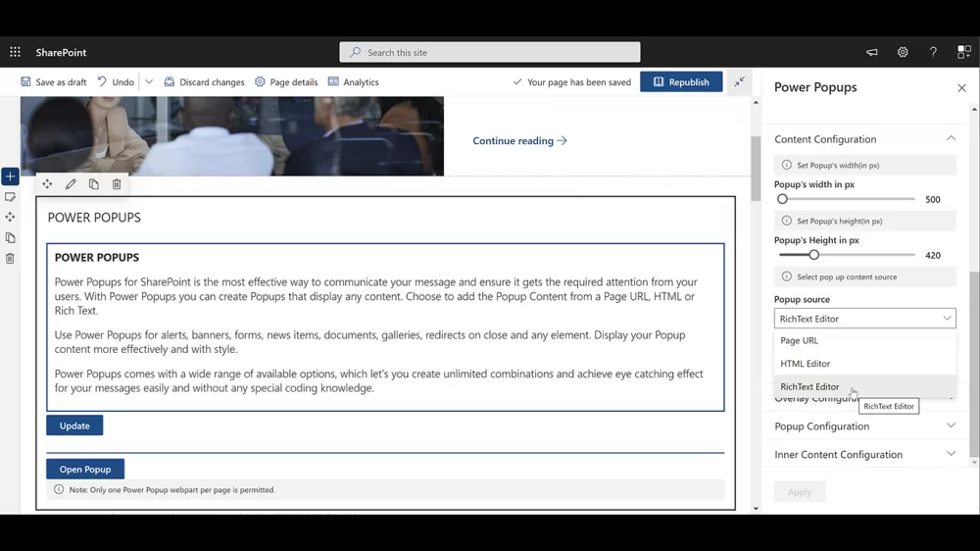Adjust the Popup's Height slider handle
Screen dimensions: 980x551
(813, 255)
